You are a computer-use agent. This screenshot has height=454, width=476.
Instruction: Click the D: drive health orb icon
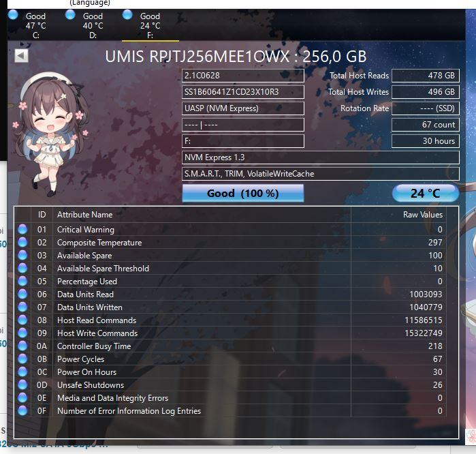(x=70, y=14)
